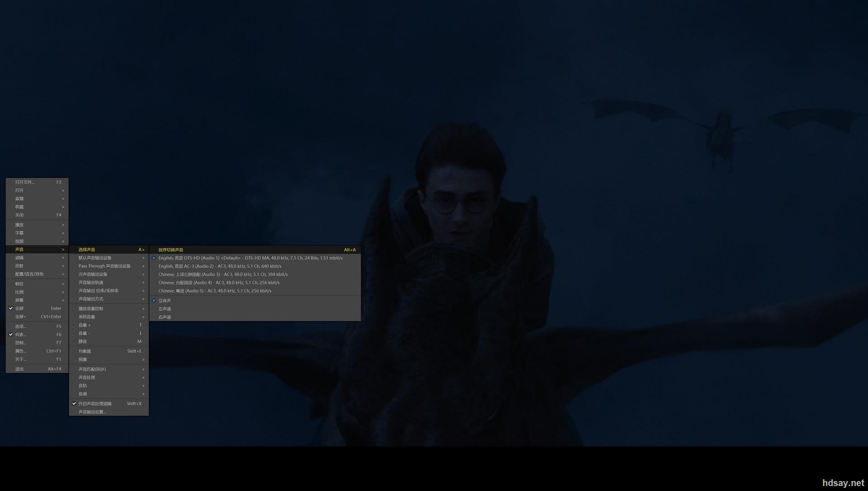
Task: Click 按序切换声音 (Alt+A)
Action: click(255, 250)
